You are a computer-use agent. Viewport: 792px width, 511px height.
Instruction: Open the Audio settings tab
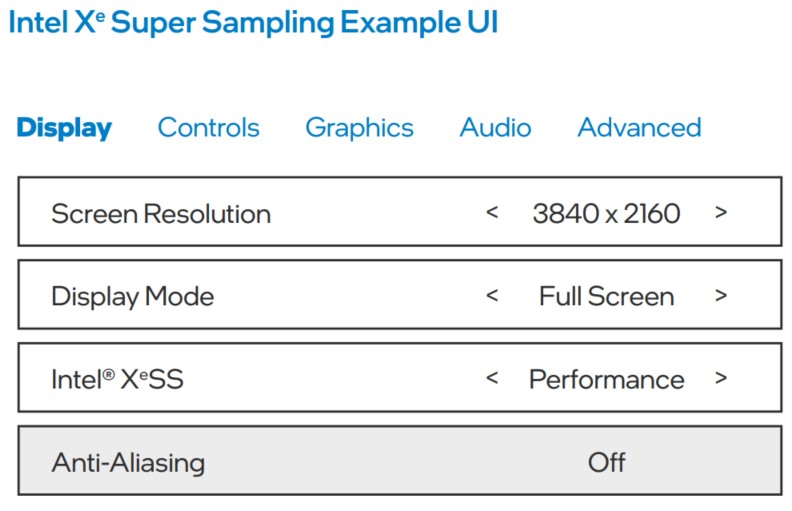click(495, 128)
